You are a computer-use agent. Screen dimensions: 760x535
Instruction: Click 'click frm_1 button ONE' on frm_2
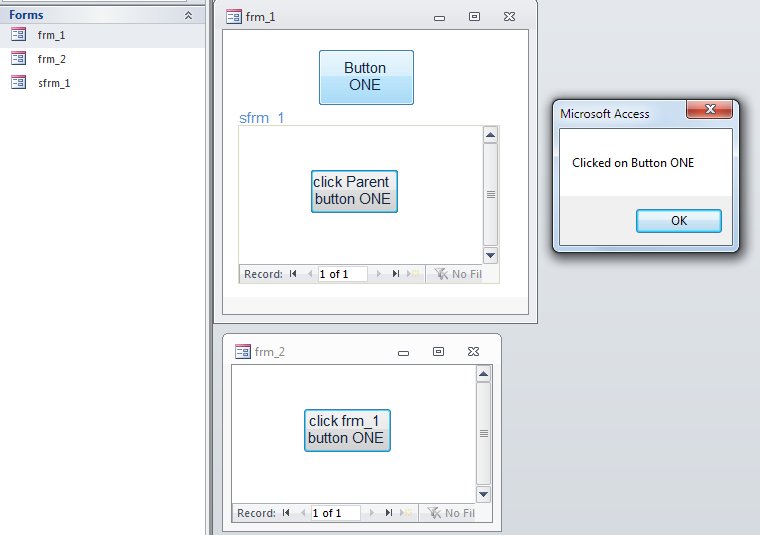point(347,431)
